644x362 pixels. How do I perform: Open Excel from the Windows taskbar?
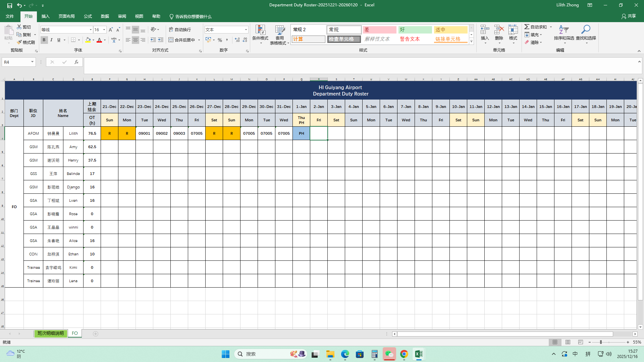point(419,354)
